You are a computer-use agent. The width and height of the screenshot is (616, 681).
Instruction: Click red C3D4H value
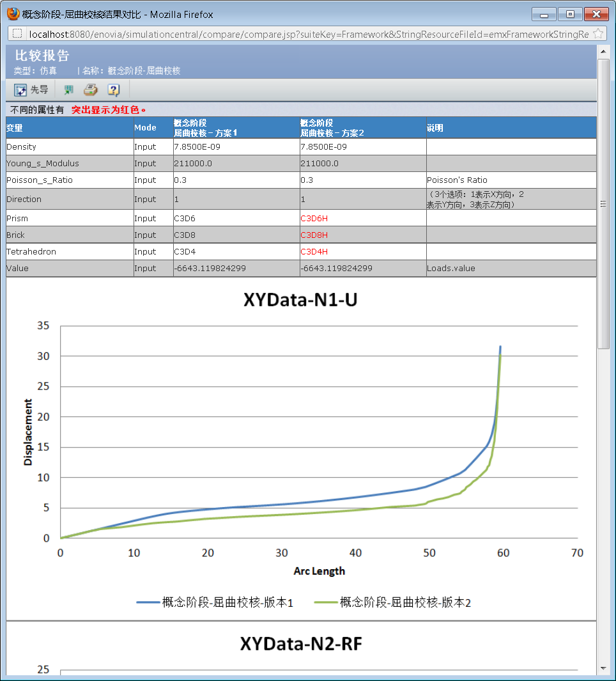[314, 251]
